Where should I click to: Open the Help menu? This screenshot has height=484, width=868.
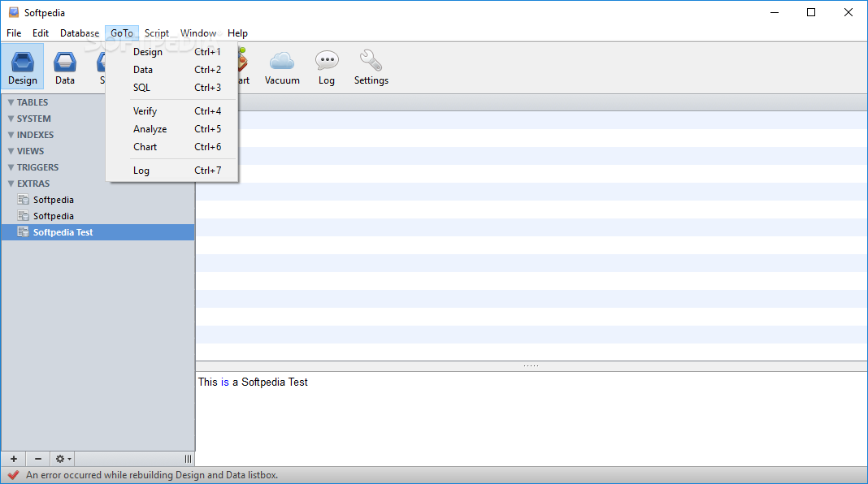click(237, 33)
